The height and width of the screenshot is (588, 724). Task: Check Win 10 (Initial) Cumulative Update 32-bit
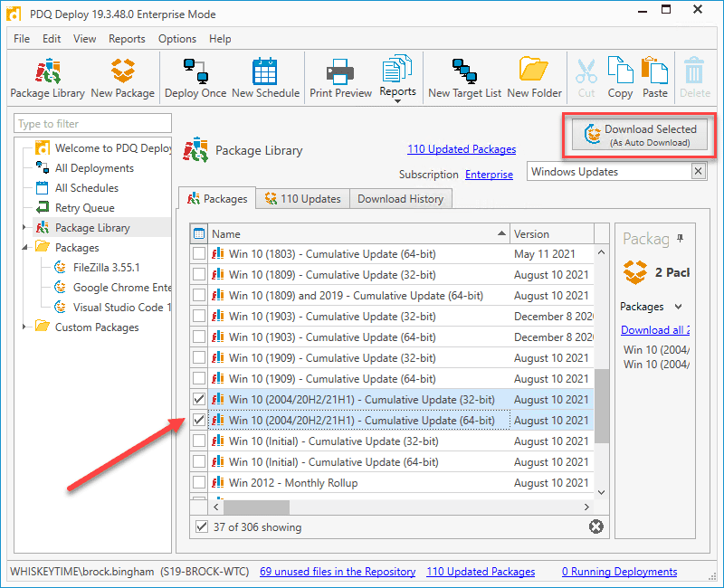click(199, 441)
